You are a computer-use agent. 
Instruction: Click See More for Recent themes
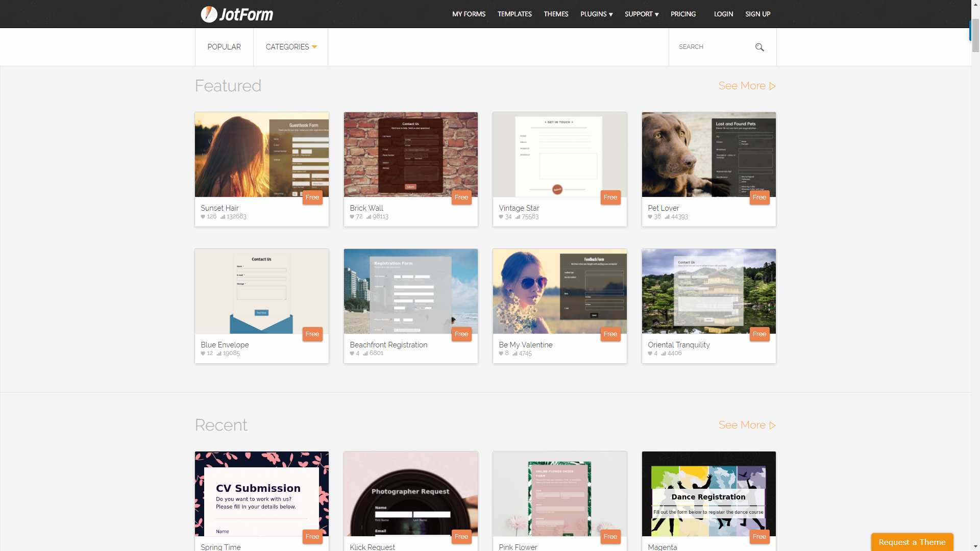tap(747, 425)
